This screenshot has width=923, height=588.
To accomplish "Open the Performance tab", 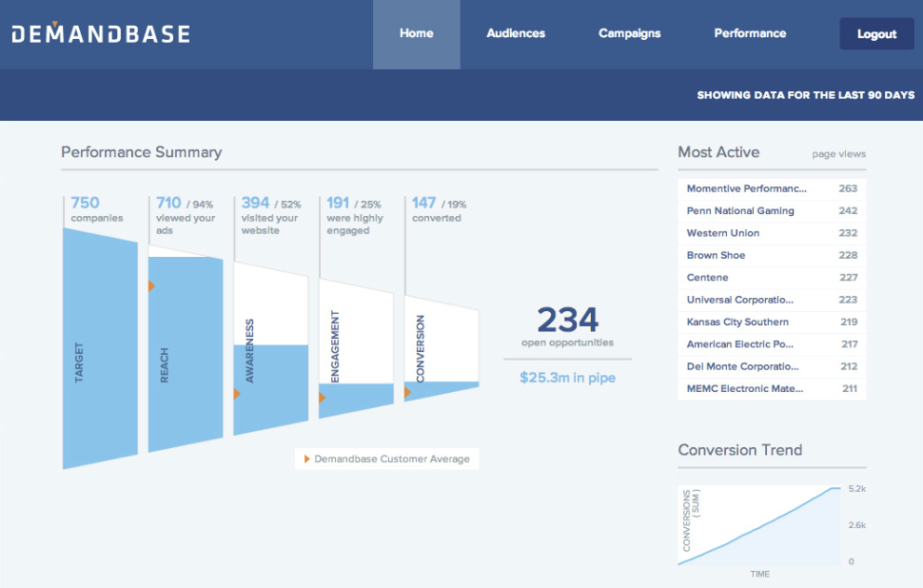I will pyautogui.click(x=750, y=33).
